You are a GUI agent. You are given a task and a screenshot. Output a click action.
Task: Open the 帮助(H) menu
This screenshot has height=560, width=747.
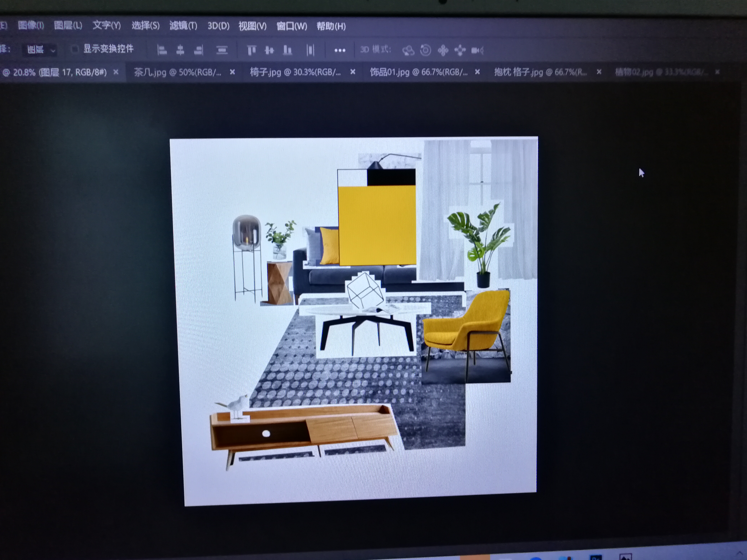[x=331, y=26]
